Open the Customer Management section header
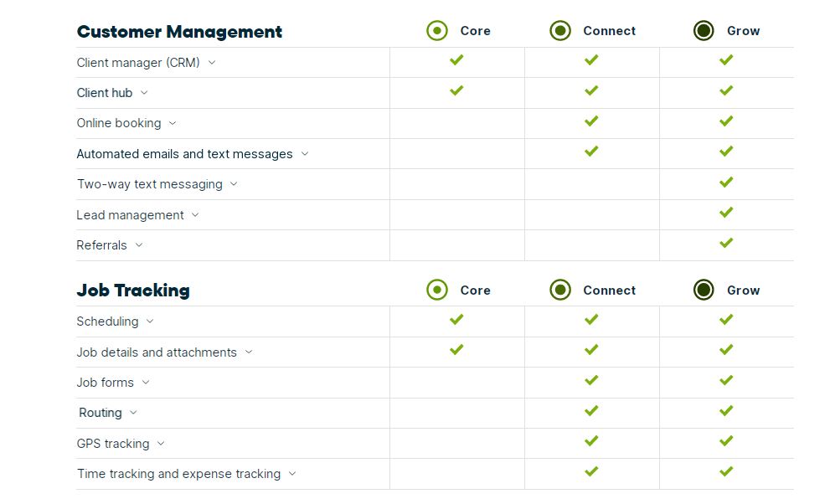 [178, 31]
